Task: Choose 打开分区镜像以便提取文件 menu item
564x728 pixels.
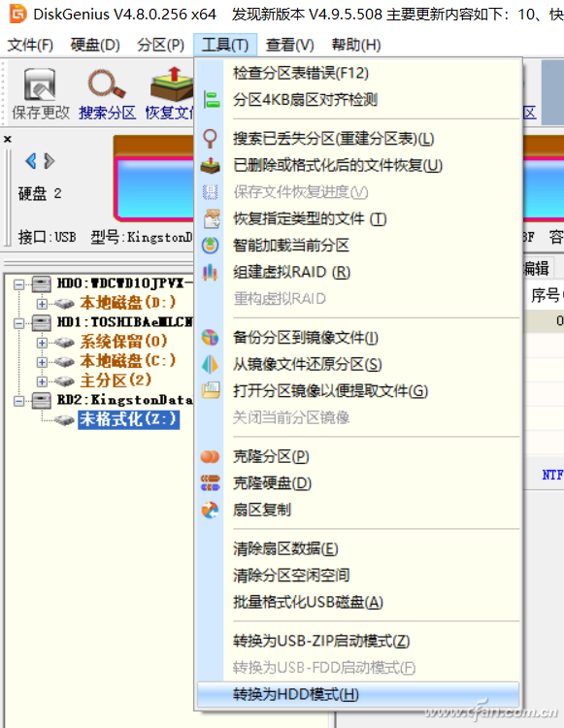Action: pos(358,391)
